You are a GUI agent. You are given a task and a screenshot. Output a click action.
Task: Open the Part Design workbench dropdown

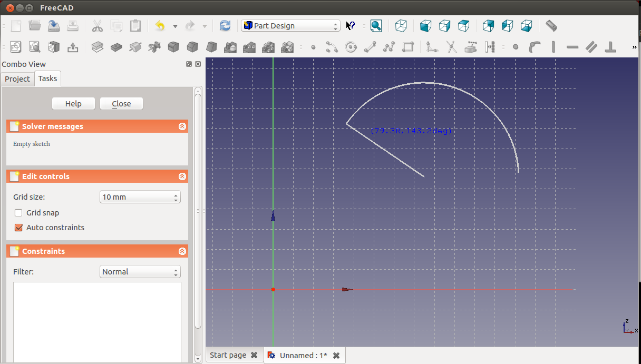pos(290,26)
